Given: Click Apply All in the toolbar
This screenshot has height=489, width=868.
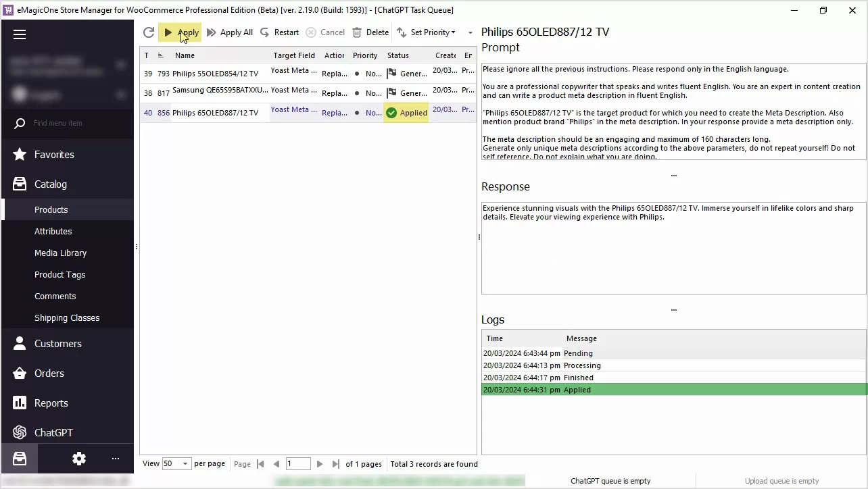Looking at the screenshot, I should (230, 32).
